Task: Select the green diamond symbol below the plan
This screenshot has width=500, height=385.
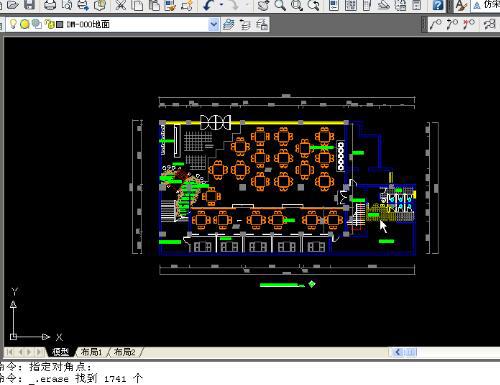Action: tap(312, 284)
